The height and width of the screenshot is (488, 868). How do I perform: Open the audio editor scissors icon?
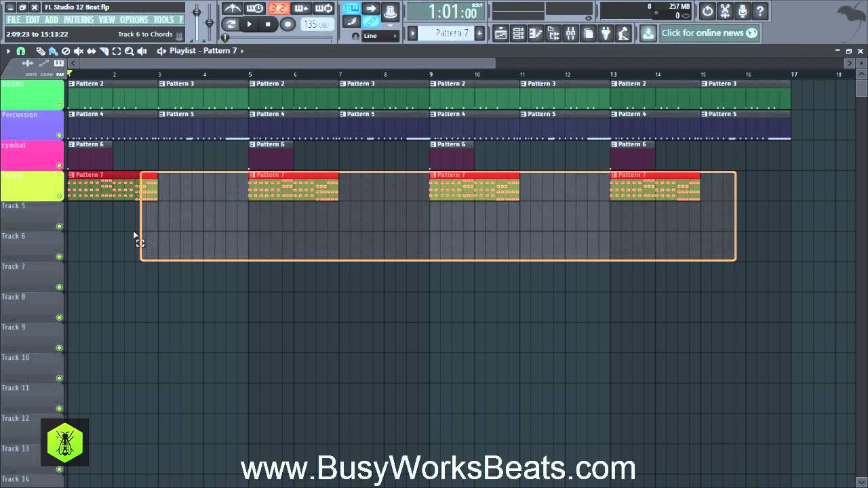(725, 11)
